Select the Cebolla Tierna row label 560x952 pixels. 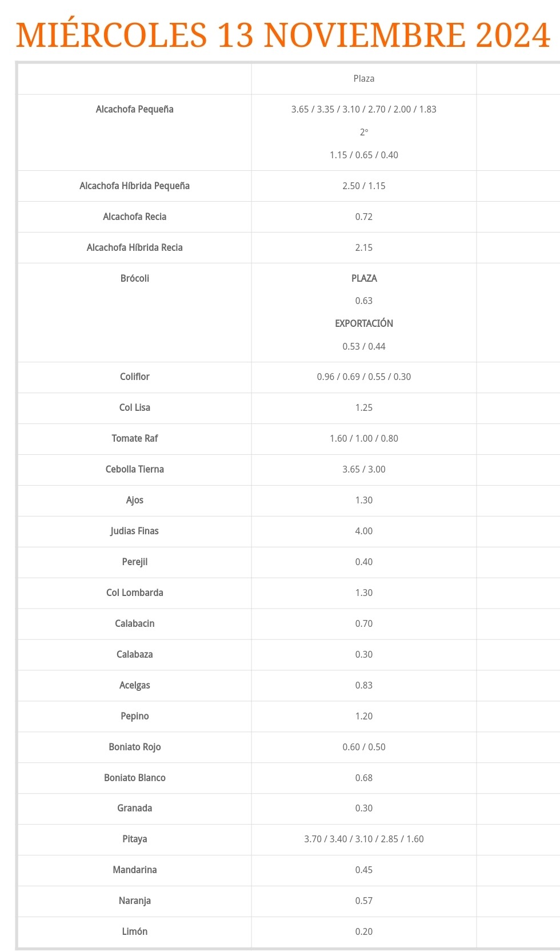pyautogui.click(x=135, y=469)
